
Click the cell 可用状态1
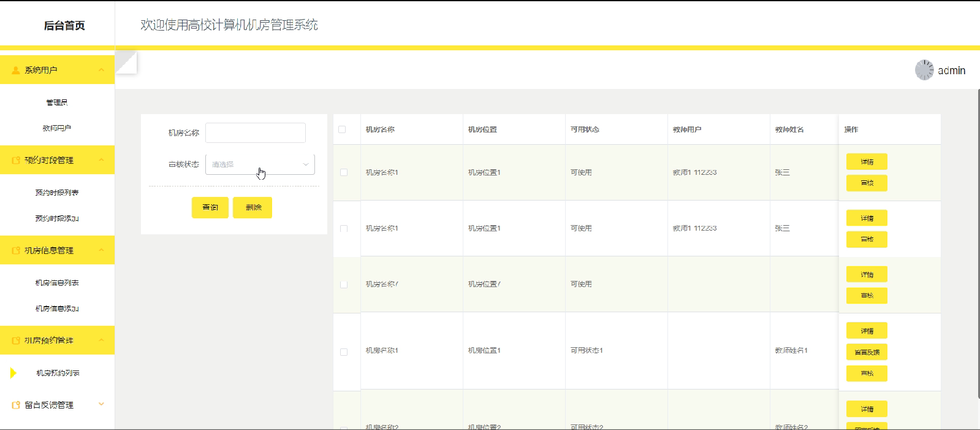(587, 350)
